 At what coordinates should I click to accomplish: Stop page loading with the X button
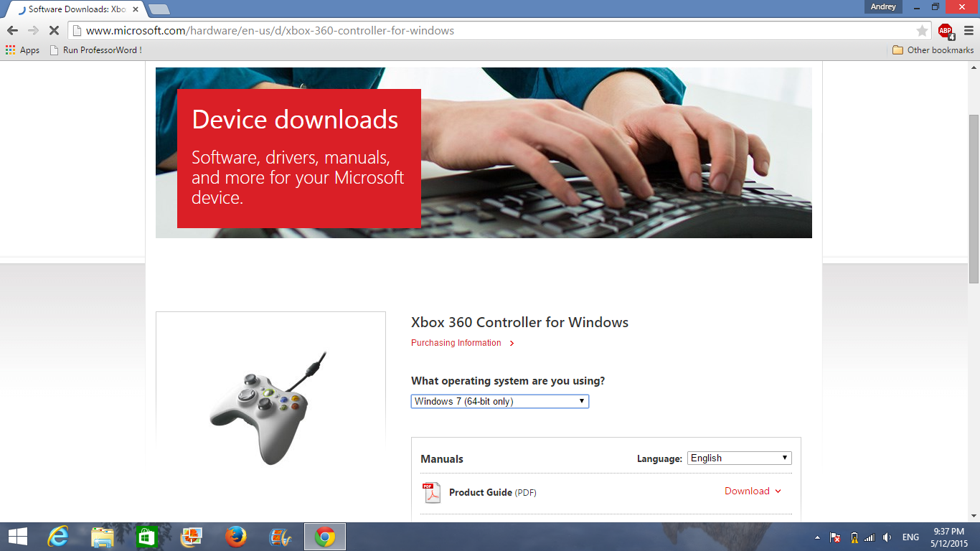coord(54,31)
